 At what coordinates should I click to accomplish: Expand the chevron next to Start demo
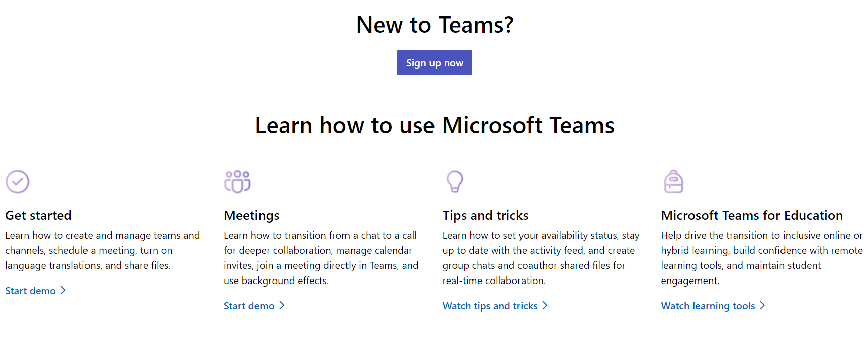click(63, 290)
